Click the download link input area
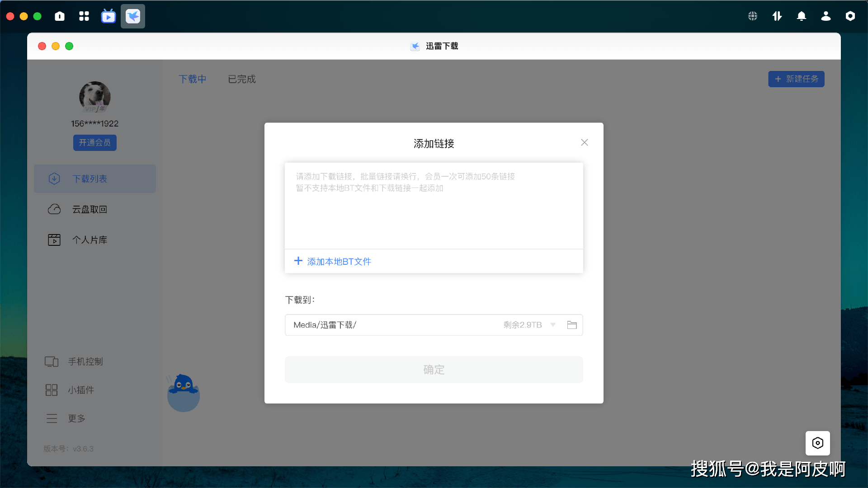 434,206
